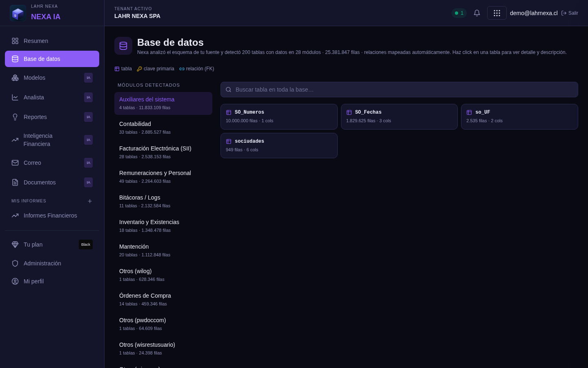Click IA badge next to Analista
Image resolution: width=588 pixels, height=368 pixels.
click(x=88, y=97)
